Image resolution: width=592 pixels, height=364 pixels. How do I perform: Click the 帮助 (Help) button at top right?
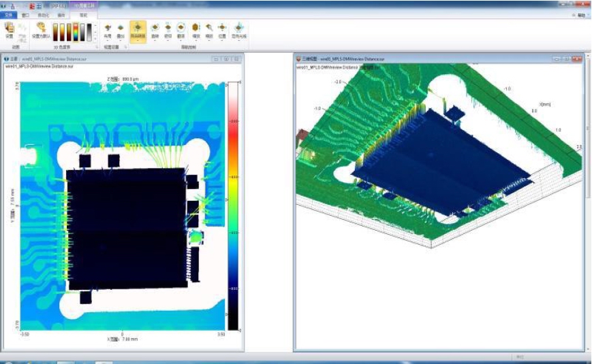[580, 15]
